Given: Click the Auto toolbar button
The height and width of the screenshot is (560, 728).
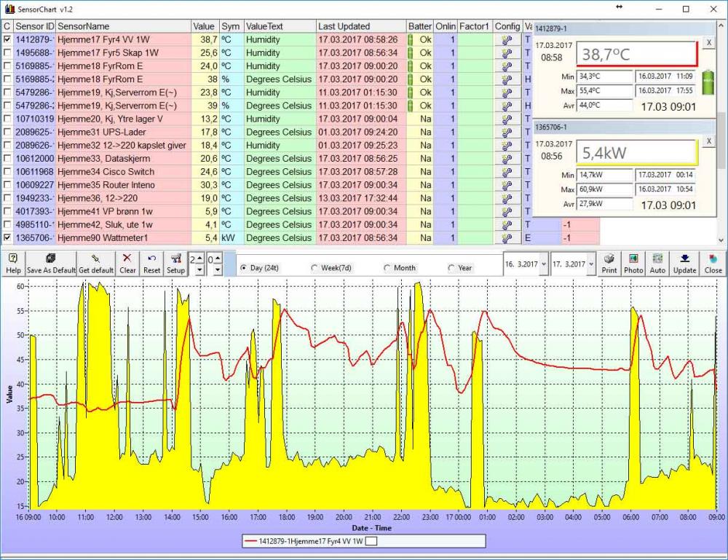Looking at the screenshot, I should (657, 263).
